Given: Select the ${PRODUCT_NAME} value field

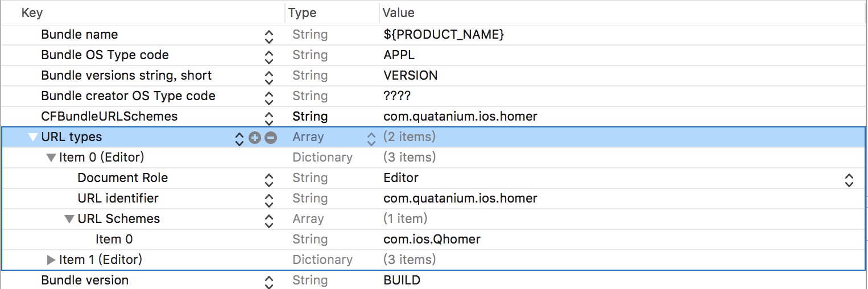Looking at the screenshot, I should (444, 35).
